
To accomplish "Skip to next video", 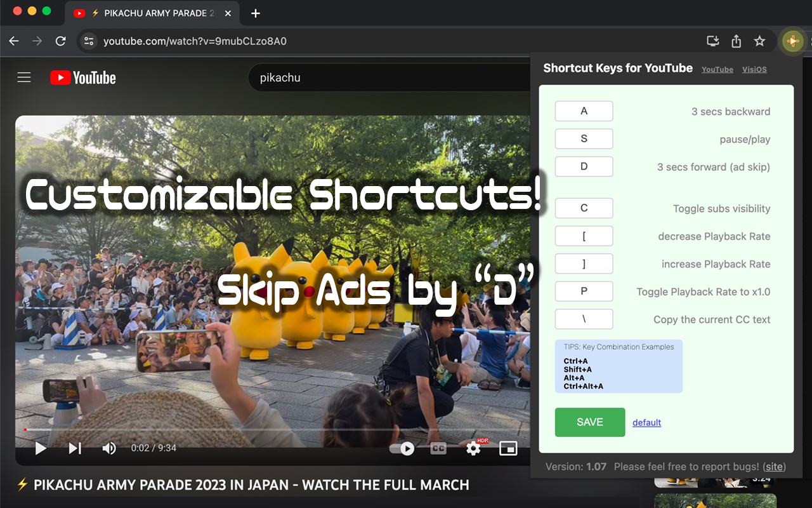I will coord(75,448).
